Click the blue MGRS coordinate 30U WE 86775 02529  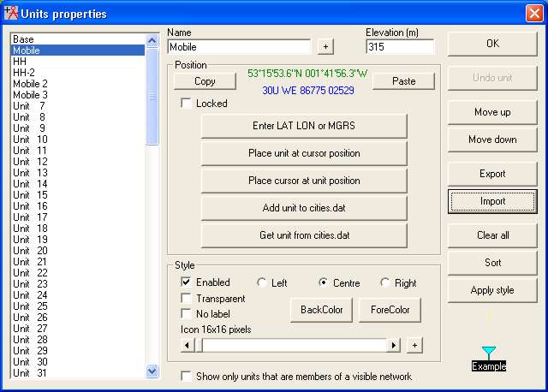(x=308, y=91)
